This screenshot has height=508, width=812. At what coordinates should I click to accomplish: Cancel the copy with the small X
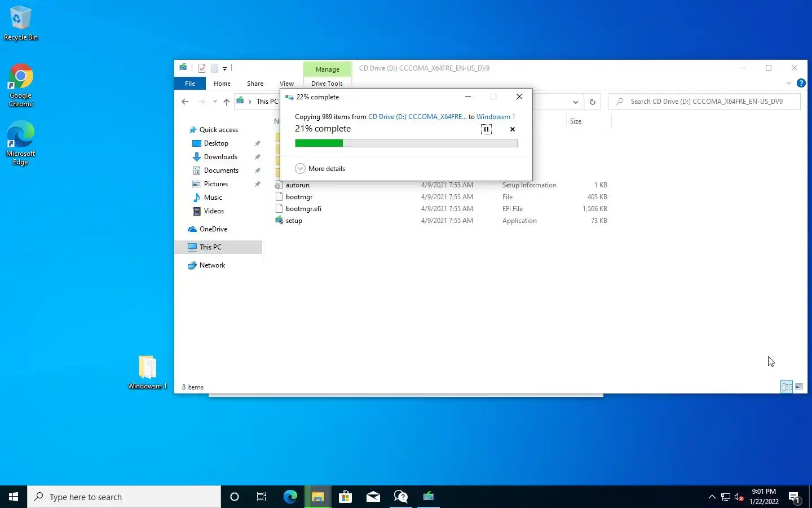512,129
